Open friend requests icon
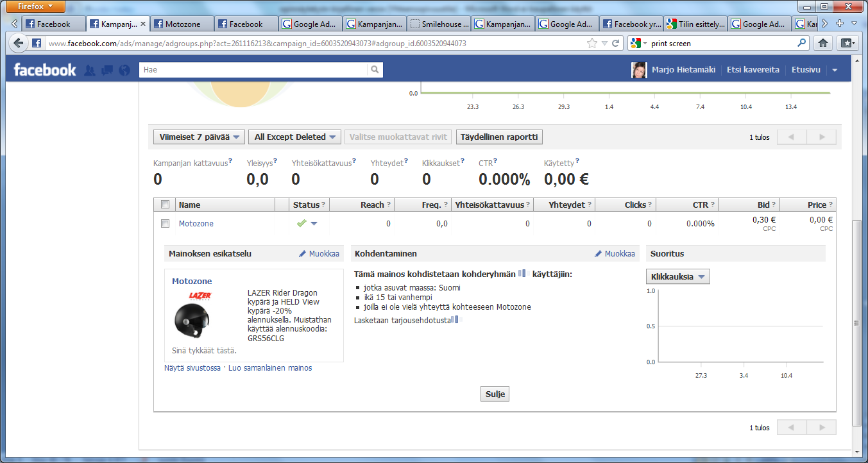Image resolution: width=868 pixels, height=463 pixels. (90, 71)
